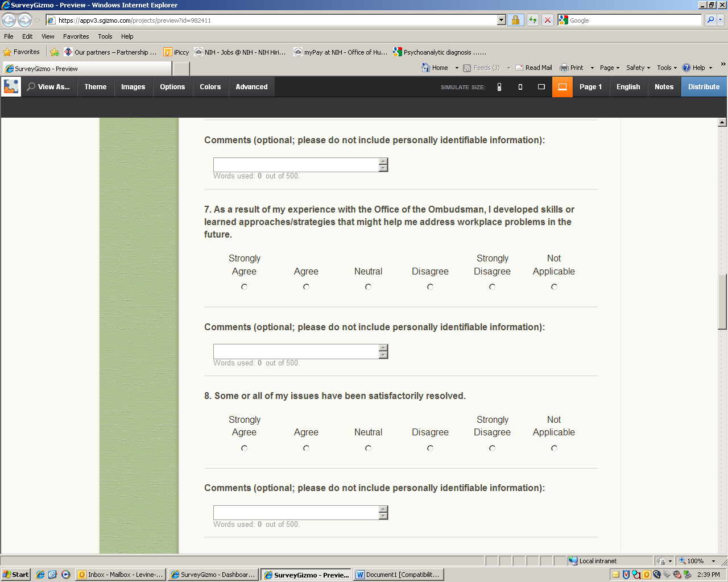This screenshot has height=582, width=728.
Task: Select the desktop simulate size icon
Action: (x=562, y=87)
